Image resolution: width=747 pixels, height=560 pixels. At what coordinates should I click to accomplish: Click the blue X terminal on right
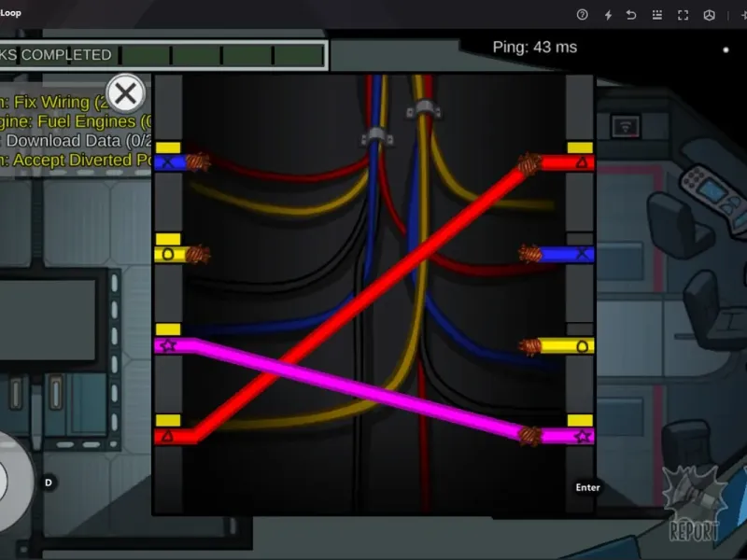click(x=557, y=254)
